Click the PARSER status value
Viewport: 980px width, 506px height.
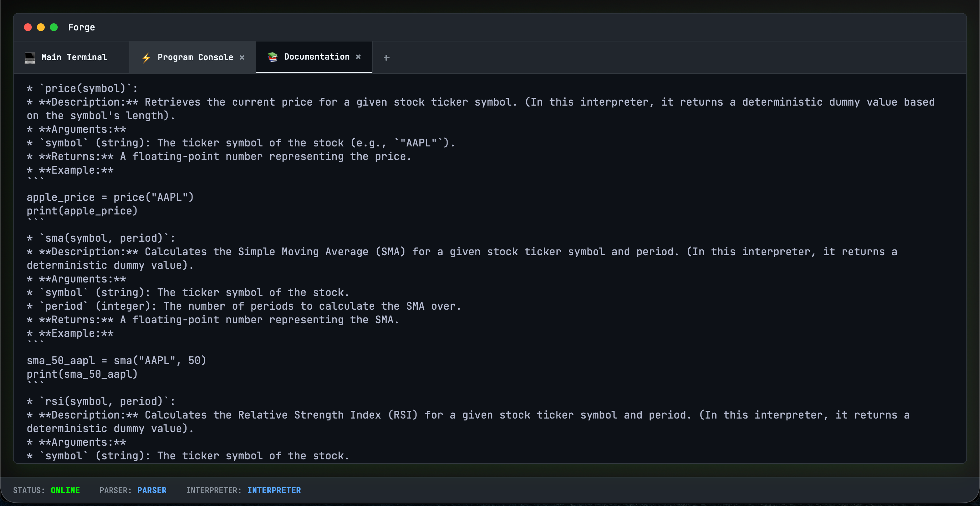click(x=152, y=490)
